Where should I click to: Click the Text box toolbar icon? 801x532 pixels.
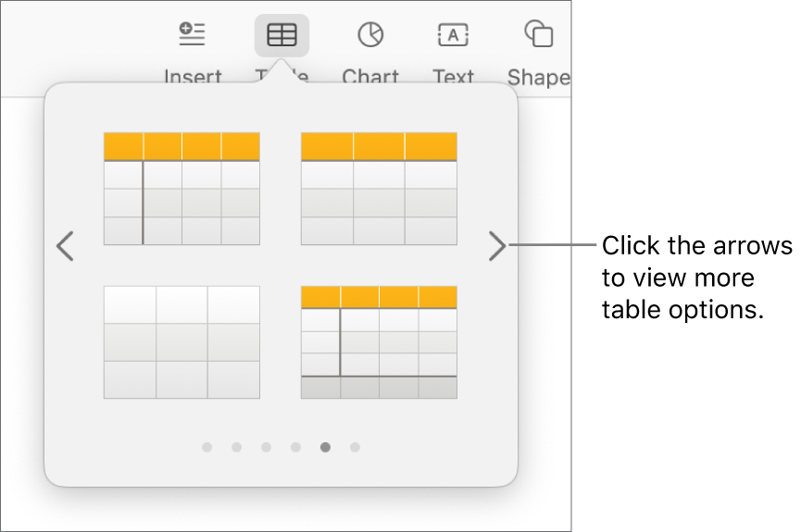453,35
